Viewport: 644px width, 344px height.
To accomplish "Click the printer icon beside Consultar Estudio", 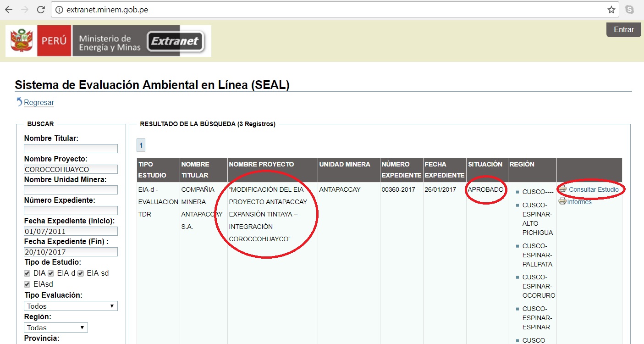I will click(562, 189).
